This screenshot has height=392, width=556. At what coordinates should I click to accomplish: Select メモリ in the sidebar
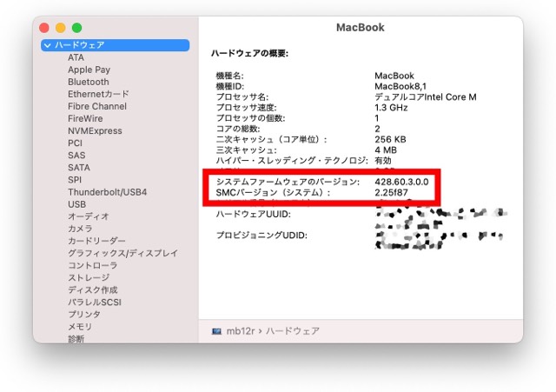pyautogui.click(x=80, y=327)
